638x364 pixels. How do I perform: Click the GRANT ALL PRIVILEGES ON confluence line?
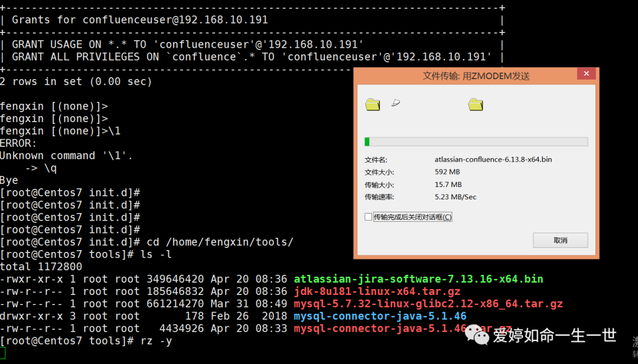[x=252, y=57]
